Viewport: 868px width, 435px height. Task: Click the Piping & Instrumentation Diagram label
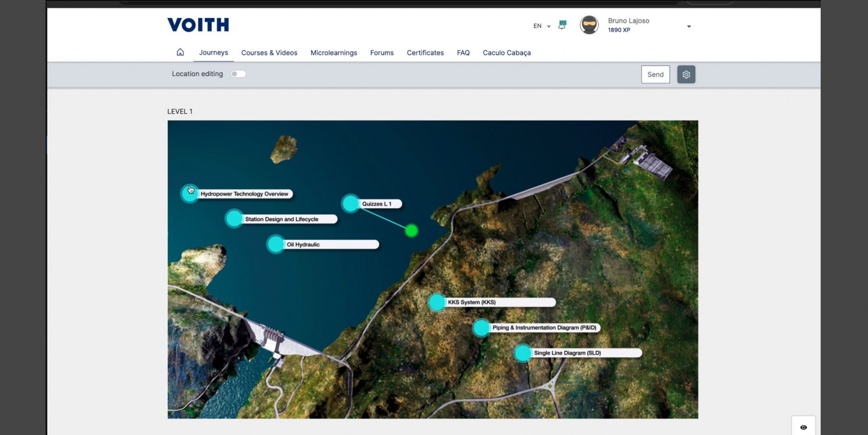click(544, 328)
